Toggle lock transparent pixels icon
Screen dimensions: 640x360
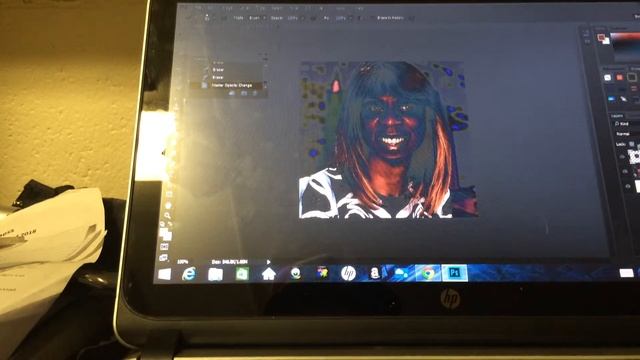click(631, 144)
